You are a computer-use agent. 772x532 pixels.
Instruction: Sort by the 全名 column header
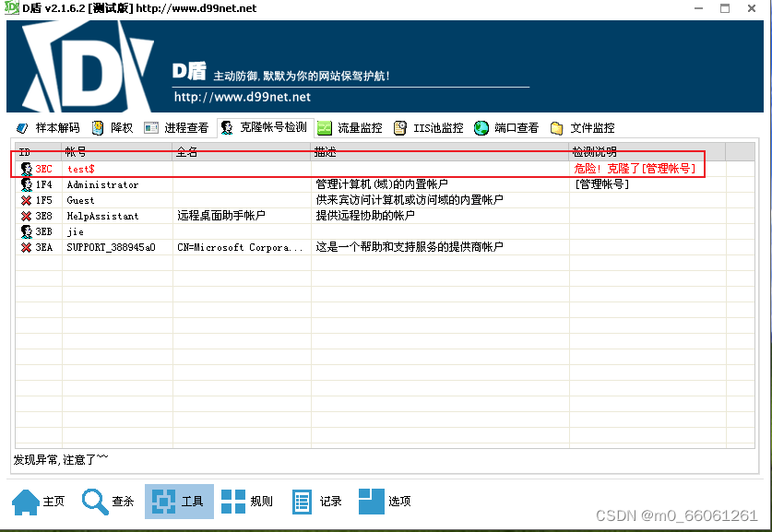tap(242, 152)
